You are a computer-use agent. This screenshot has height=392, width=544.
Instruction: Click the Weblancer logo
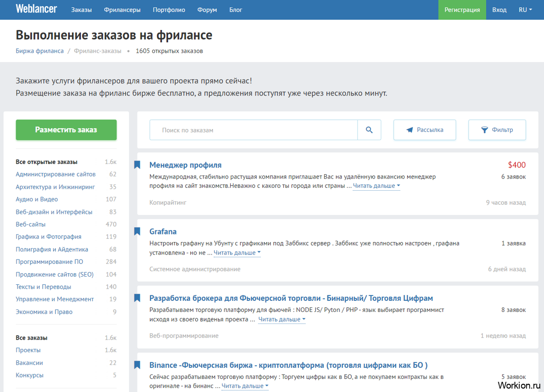(x=36, y=9)
